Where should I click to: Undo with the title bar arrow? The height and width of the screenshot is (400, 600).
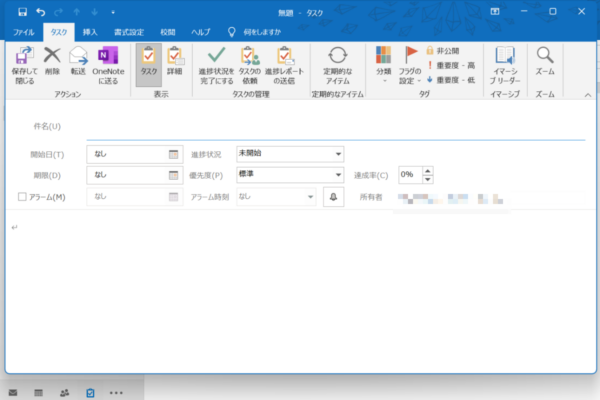tap(41, 12)
